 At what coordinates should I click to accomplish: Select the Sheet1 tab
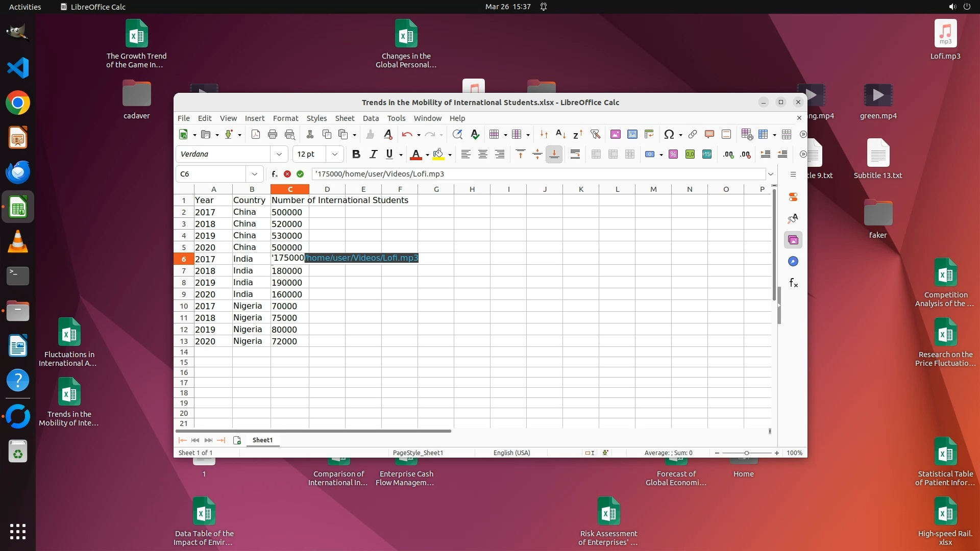262,440
